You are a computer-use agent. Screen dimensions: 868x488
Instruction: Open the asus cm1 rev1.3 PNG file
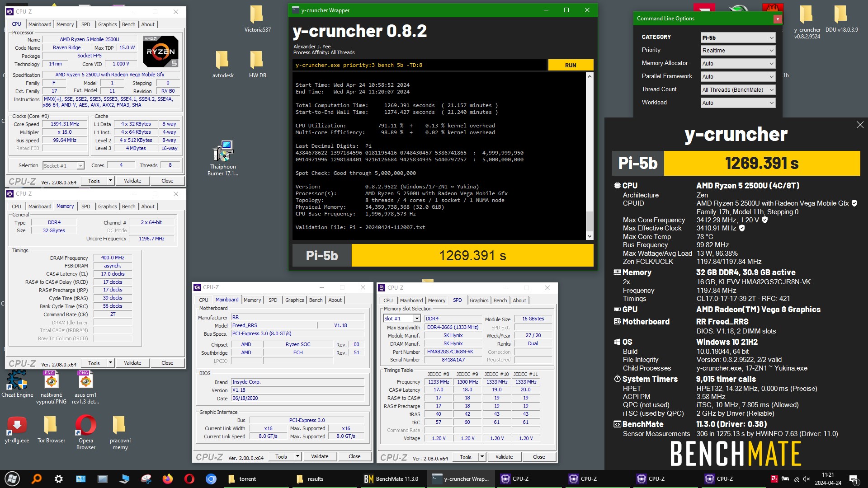click(85, 387)
